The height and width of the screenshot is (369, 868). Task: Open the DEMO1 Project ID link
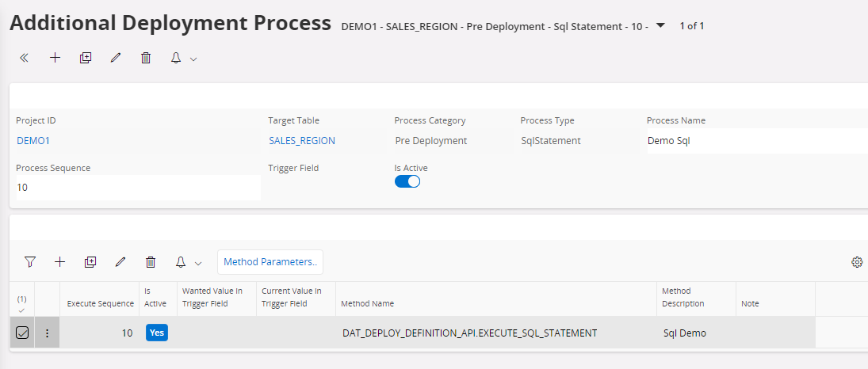point(33,141)
